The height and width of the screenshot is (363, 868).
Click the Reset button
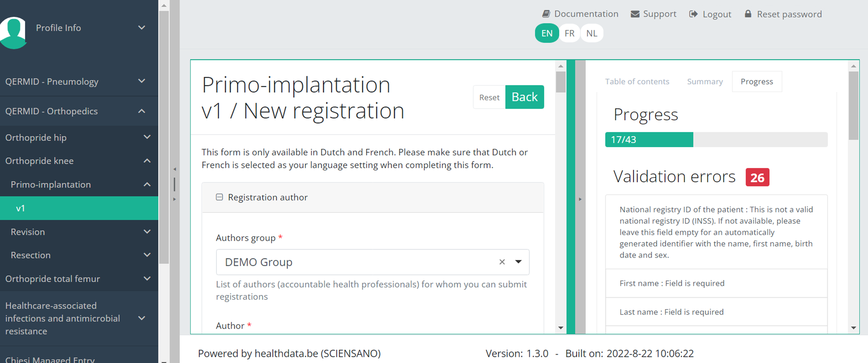click(x=489, y=97)
